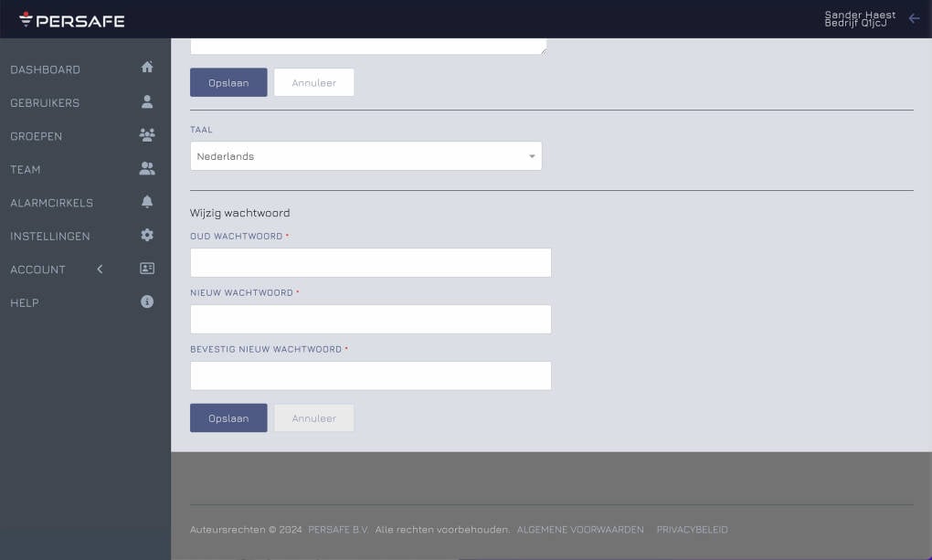Open the Privacybeleid link

pyautogui.click(x=692, y=529)
